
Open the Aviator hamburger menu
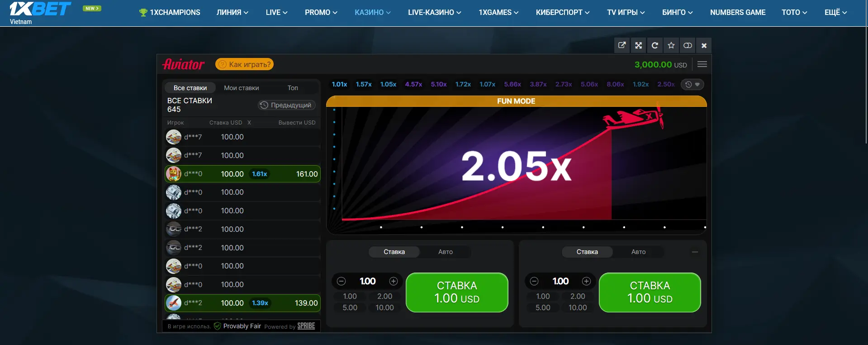[x=702, y=64]
